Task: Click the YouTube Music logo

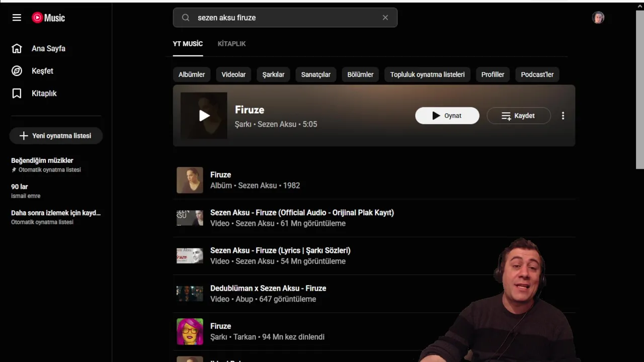Action: 48,18
